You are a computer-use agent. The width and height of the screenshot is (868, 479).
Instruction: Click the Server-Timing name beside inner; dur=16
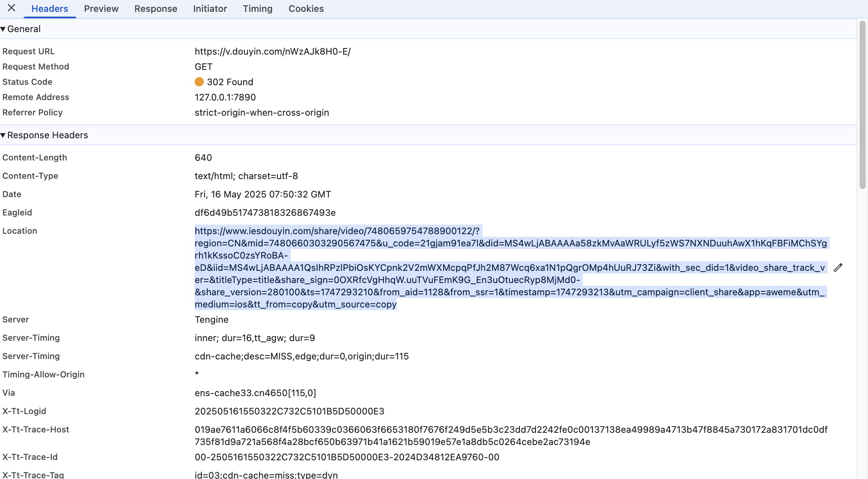tap(31, 338)
